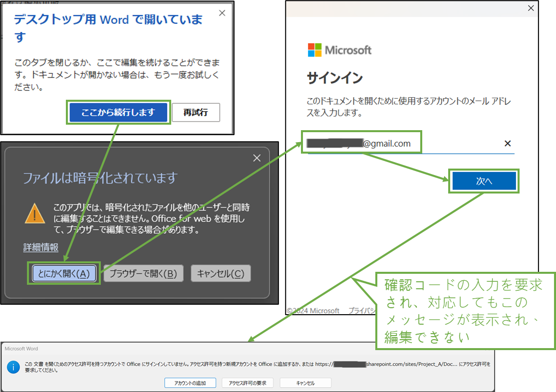
Task: Click the 再試行 retry button
Action: click(196, 112)
